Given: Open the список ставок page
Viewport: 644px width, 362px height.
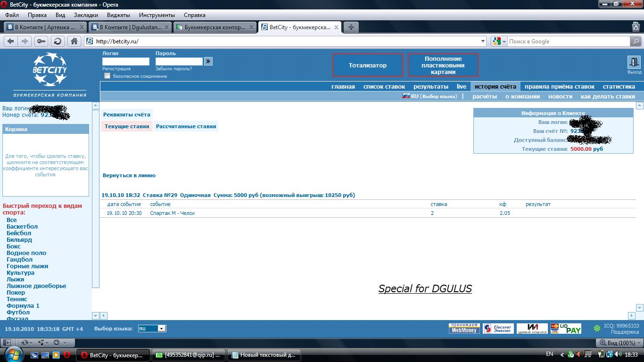Looking at the screenshot, I should 384,86.
